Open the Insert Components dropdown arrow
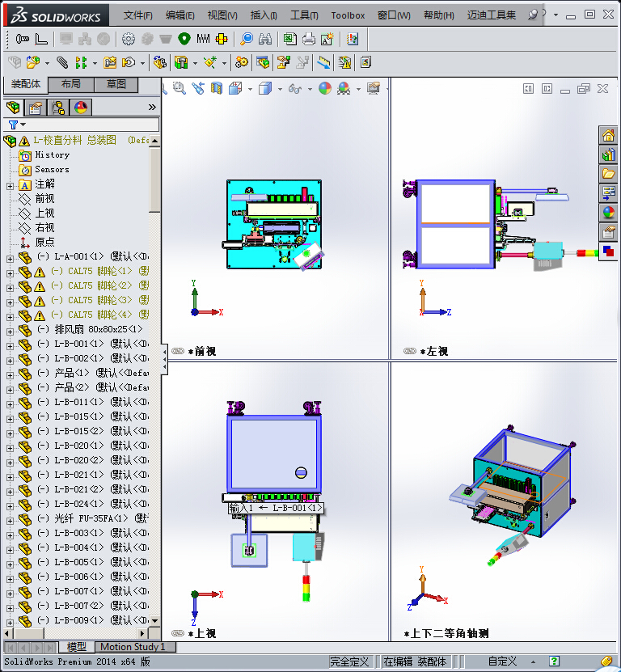 pos(47,63)
